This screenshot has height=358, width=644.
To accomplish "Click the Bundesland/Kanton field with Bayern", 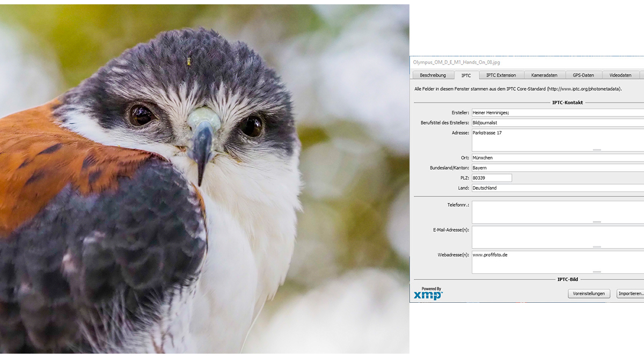I will click(x=558, y=168).
